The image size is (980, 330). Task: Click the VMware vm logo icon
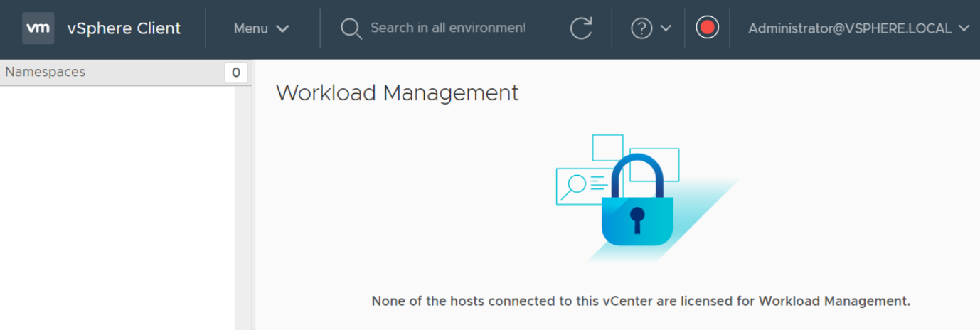pos(38,28)
